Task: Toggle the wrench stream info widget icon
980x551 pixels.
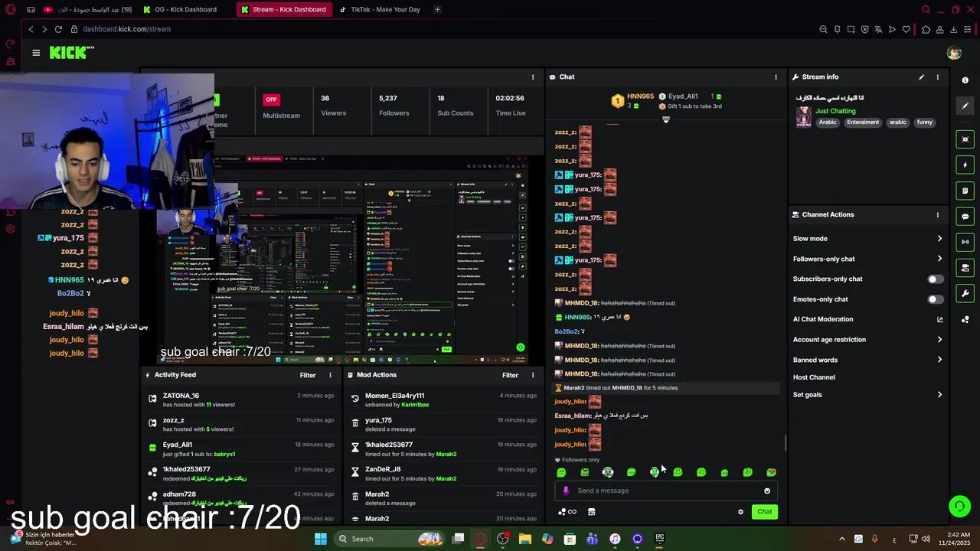Action: [x=965, y=293]
